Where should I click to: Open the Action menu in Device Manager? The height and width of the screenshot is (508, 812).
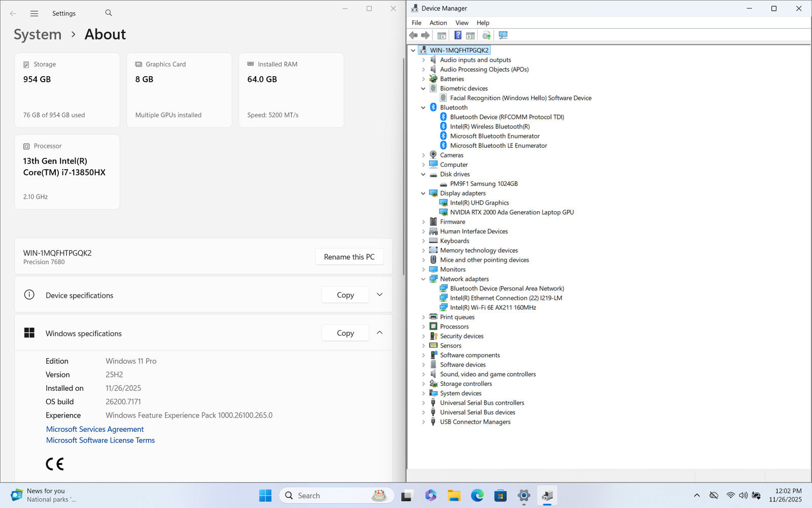click(x=438, y=23)
